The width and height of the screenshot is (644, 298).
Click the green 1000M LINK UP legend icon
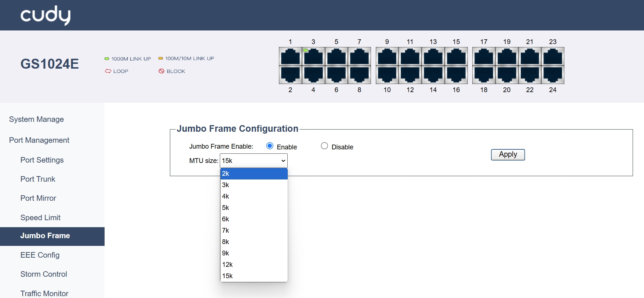click(x=107, y=59)
